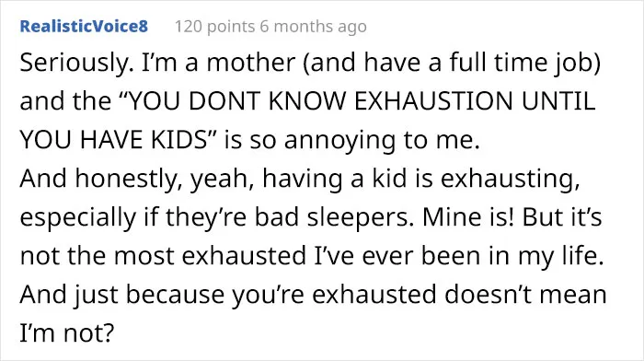The height and width of the screenshot is (361, 644).
Task: Select the sentence "Mine is!"
Action: pos(468,217)
